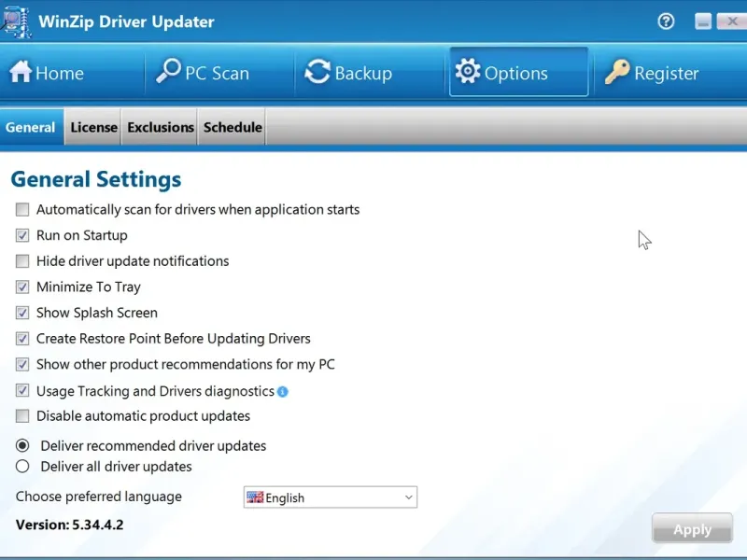The height and width of the screenshot is (560, 747).
Task: Click the Register key icon
Action: pyautogui.click(x=617, y=72)
